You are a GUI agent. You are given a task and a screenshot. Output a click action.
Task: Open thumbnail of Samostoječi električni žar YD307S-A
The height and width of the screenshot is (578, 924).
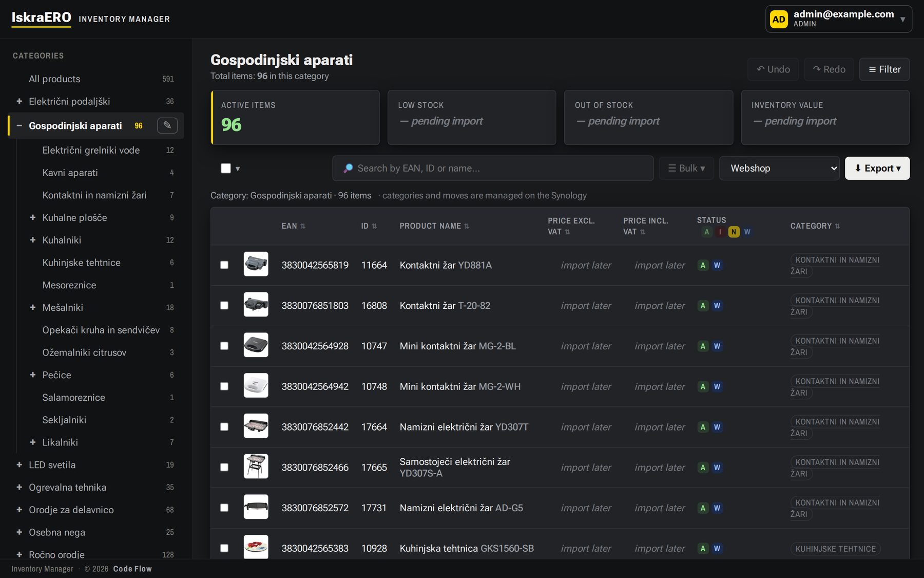coord(256,467)
